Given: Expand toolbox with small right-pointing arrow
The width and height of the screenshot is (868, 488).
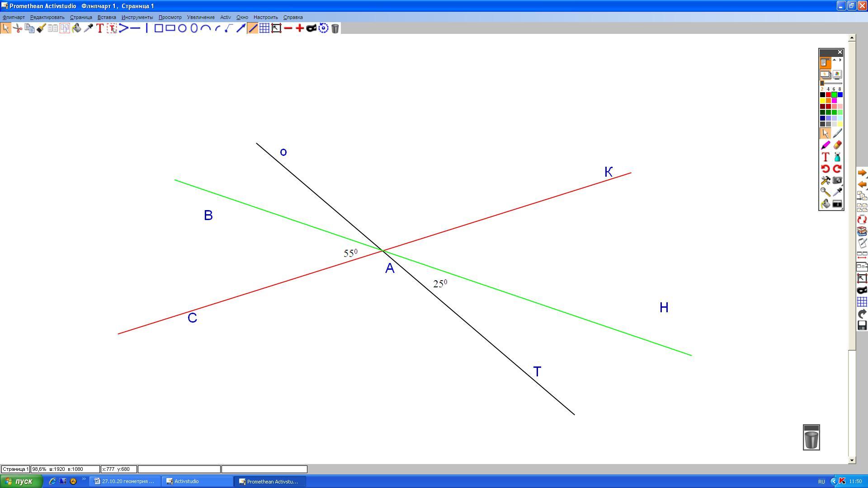Looking at the screenshot, I should pyautogui.click(x=840, y=60).
